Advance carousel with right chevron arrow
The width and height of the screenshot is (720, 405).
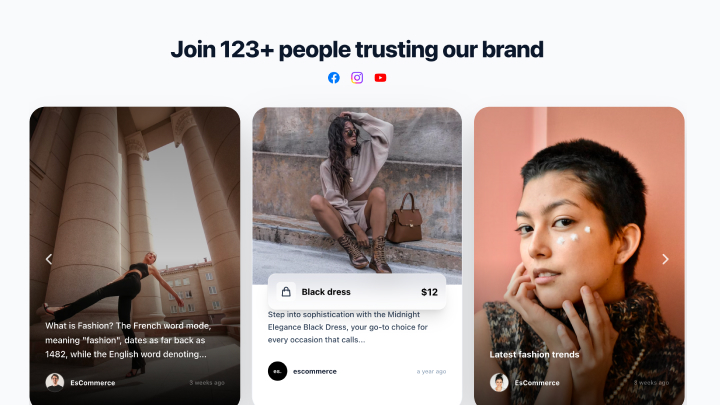[665, 259]
